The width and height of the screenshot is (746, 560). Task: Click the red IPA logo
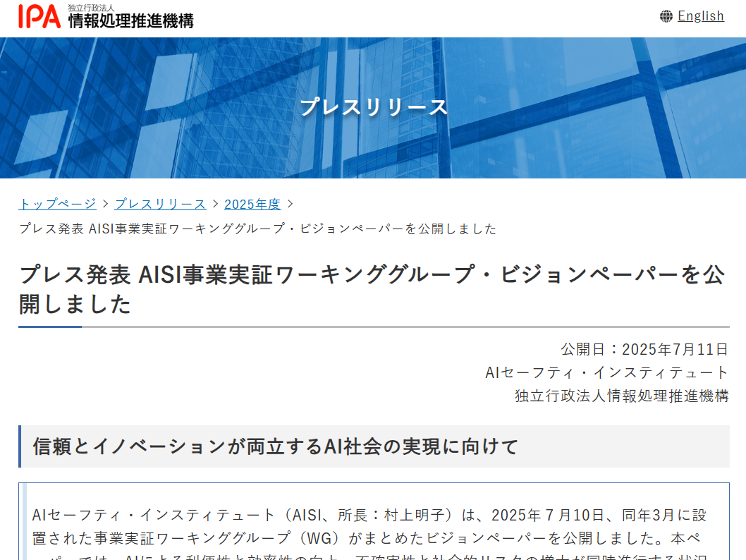pos(39,16)
